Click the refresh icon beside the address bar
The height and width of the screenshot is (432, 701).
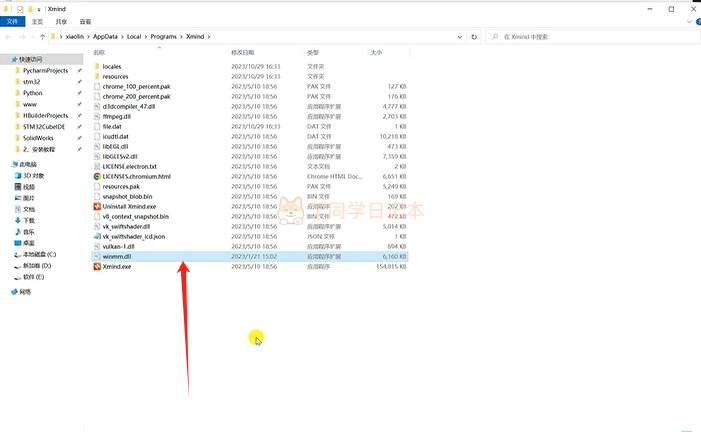point(472,36)
